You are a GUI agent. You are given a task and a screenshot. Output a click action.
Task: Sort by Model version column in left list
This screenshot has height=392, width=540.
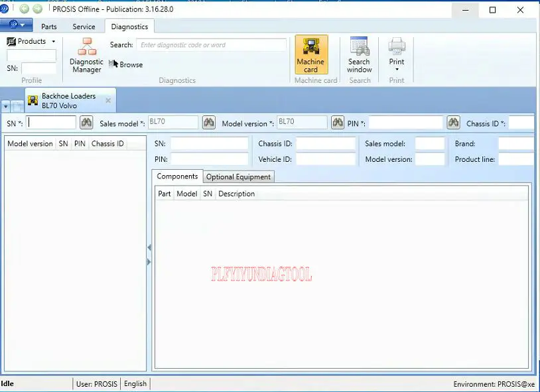31,144
